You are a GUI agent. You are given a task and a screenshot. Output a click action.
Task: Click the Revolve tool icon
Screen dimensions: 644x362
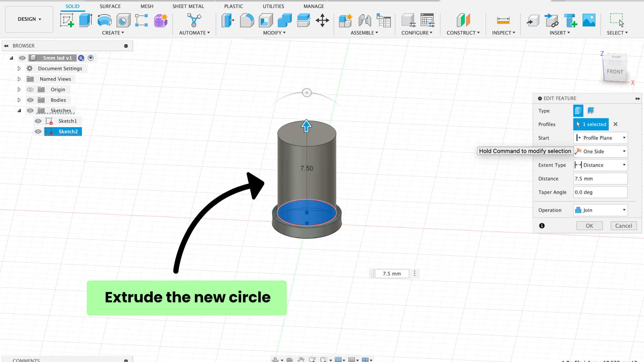point(104,20)
